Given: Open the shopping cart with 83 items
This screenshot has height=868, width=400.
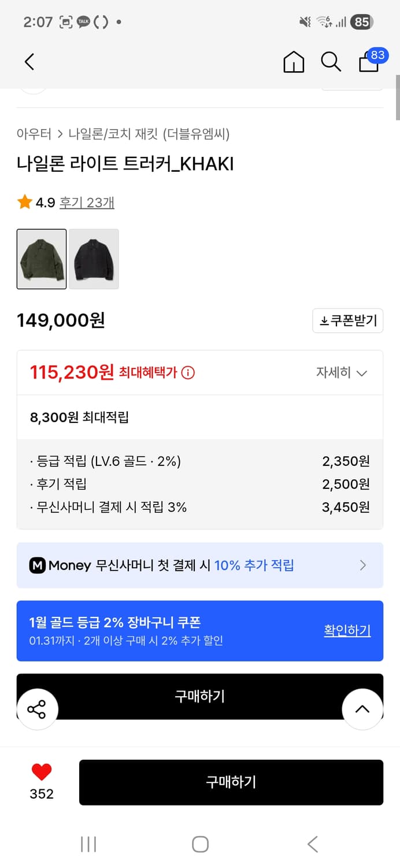Looking at the screenshot, I should (368, 62).
